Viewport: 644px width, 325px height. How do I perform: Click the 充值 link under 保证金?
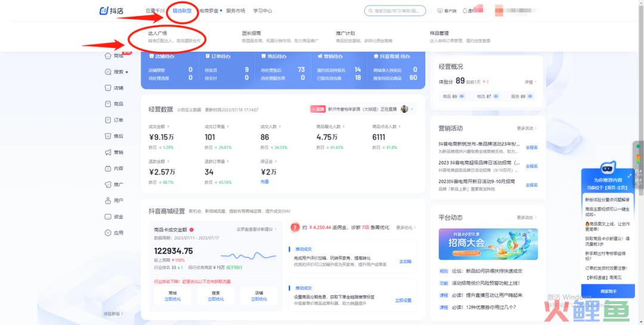coord(265,182)
